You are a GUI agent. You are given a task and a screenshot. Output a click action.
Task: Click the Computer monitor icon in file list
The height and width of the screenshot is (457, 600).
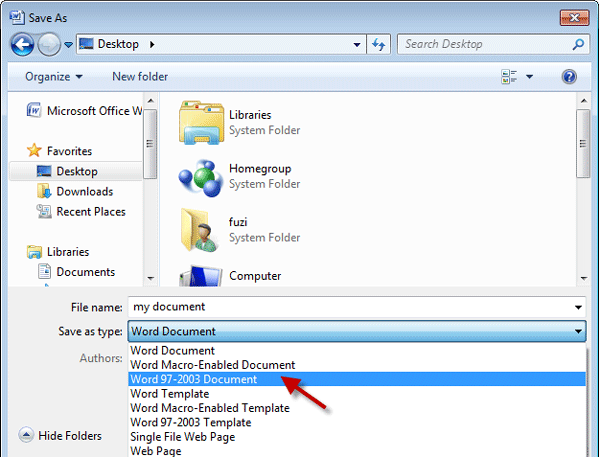201,276
